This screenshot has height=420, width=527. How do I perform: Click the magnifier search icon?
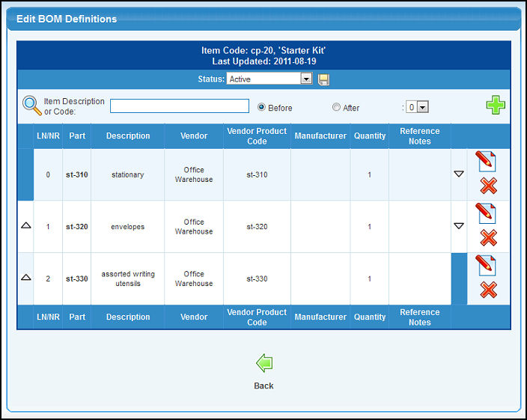point(32,106)
